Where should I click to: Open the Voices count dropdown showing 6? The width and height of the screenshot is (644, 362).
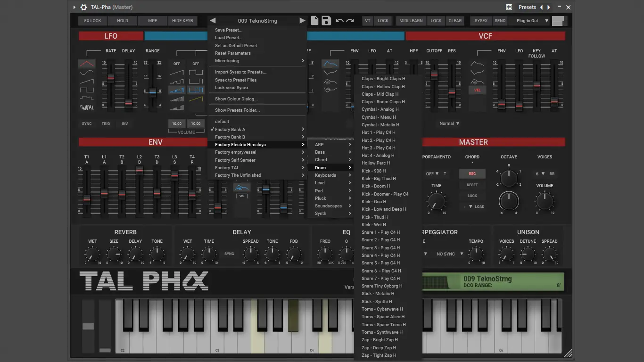coord(540,173)
